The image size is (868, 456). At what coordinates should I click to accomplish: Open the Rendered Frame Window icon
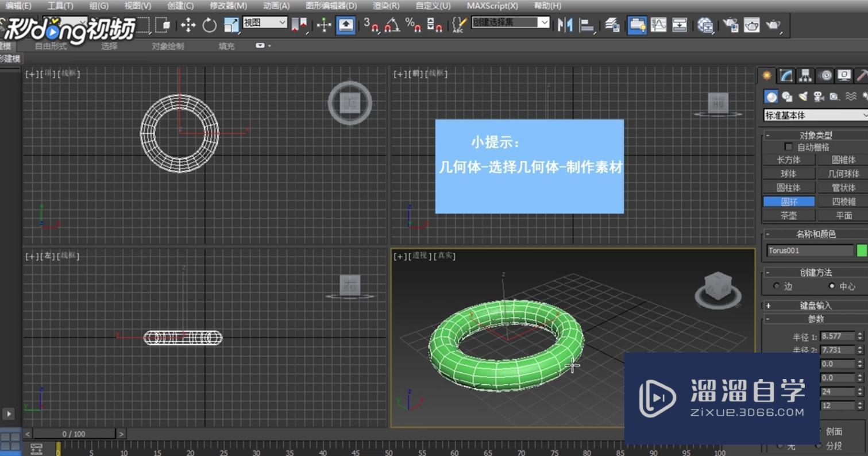point(752,25)
